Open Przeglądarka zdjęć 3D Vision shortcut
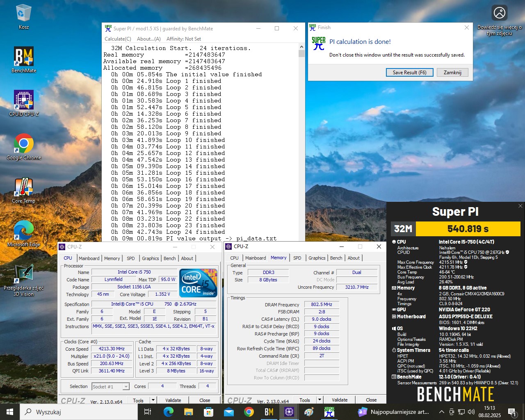525x420 pixels. coord(24,280)
